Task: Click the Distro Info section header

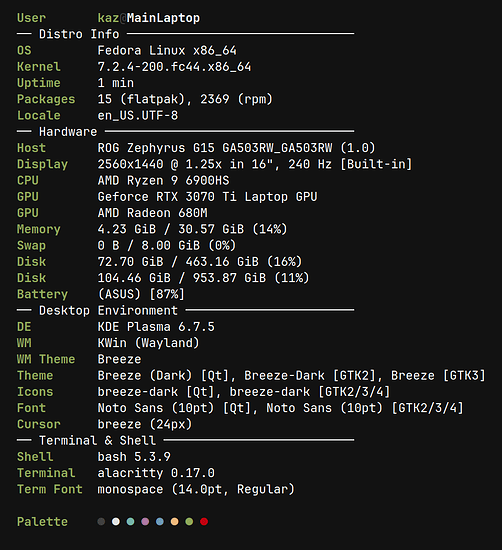Action: tap(79, 34)
